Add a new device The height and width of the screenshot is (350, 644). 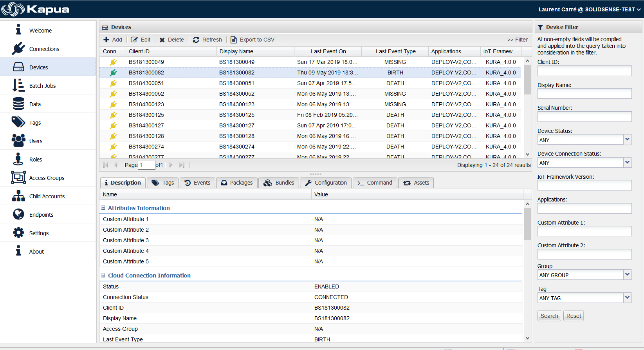(x=113, y=40)
